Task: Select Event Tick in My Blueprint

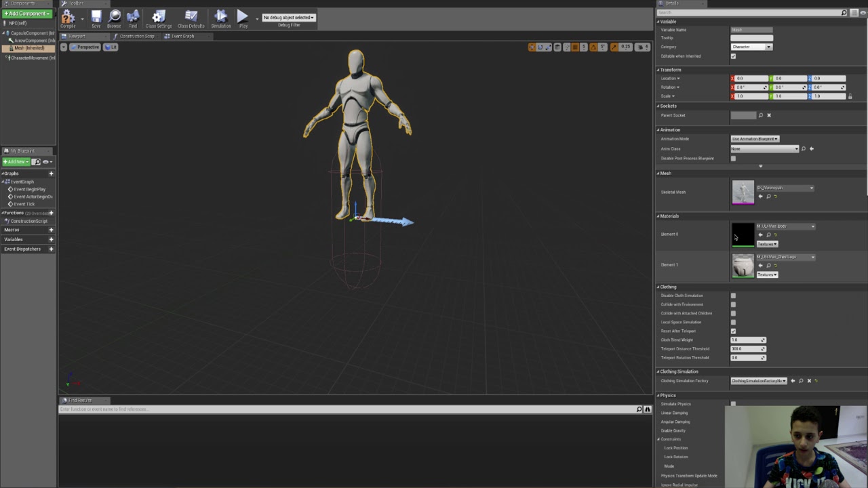Action: point(22,204)
